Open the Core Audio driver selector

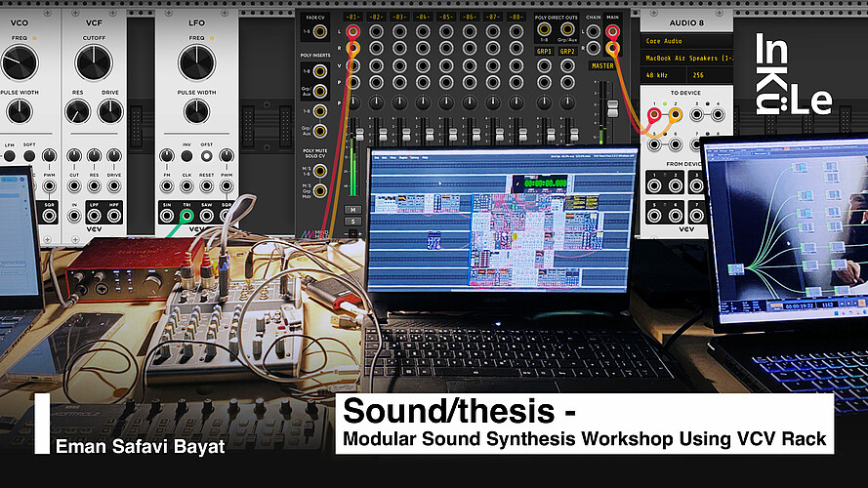pos(686,41)
